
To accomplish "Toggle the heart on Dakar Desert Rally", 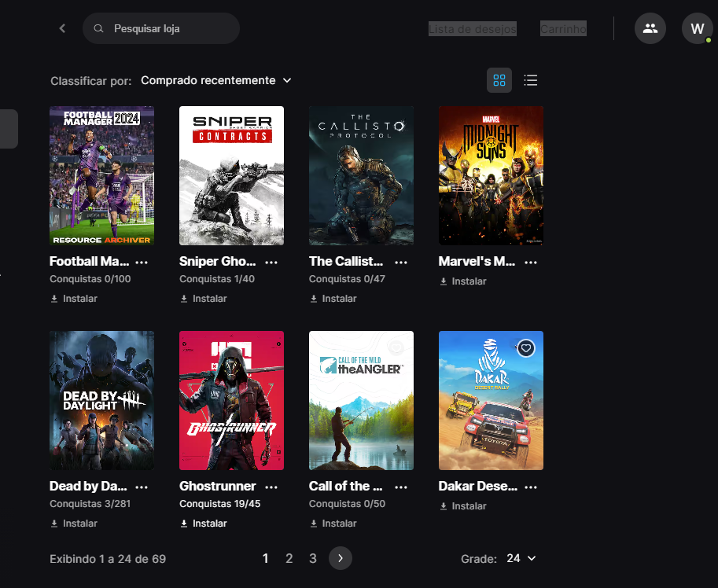I will coord(526,347).
